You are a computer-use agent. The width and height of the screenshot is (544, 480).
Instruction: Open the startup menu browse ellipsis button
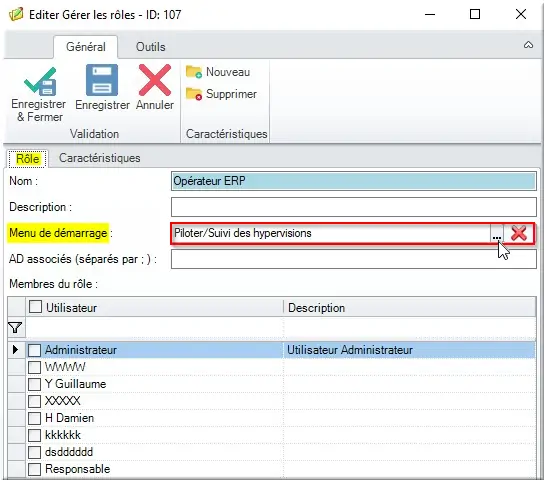pyautogui.click(x=497, y=233)
